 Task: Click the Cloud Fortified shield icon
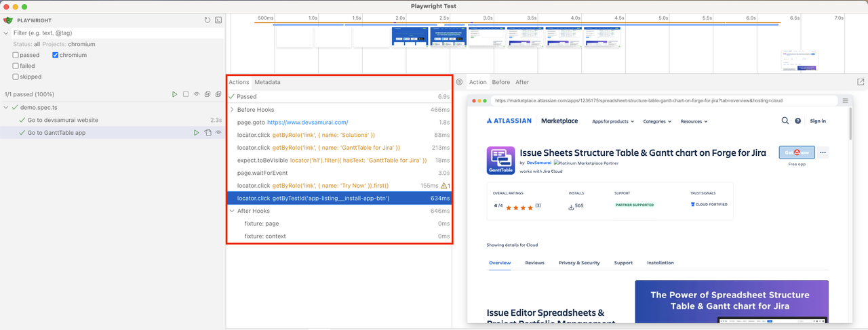coord(692,204)
